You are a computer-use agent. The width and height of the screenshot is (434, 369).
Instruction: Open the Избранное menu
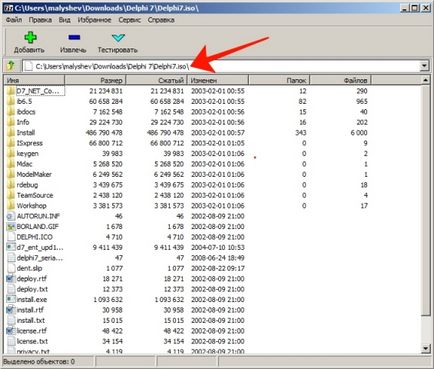[x=94, y=20]
